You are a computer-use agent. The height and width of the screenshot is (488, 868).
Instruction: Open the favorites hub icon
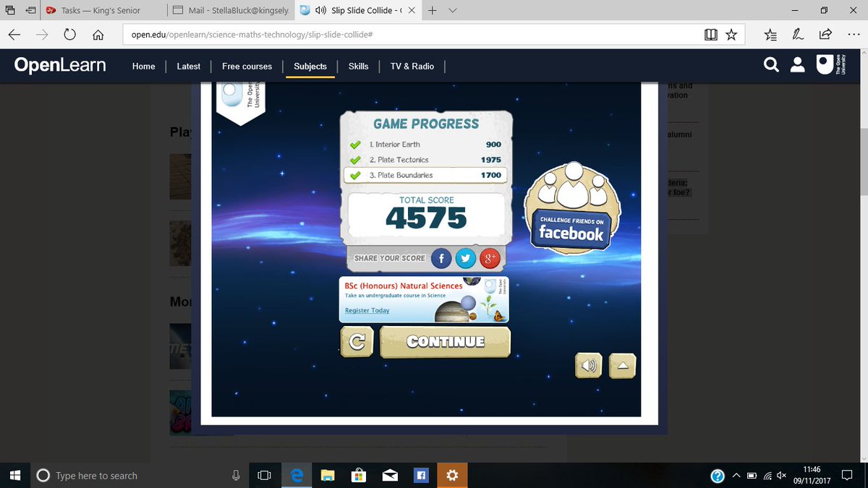[x=770, y=35]
